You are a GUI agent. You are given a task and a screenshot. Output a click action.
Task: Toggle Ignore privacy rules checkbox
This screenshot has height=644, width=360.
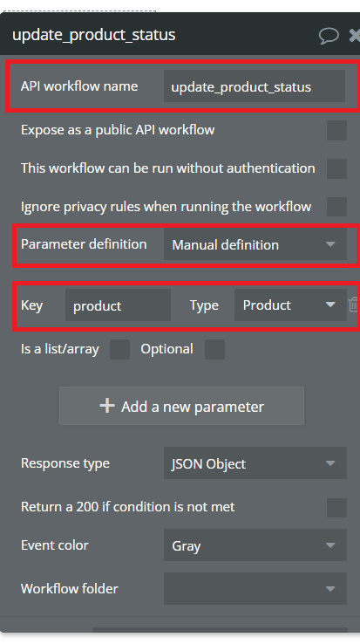coord(336,207)
